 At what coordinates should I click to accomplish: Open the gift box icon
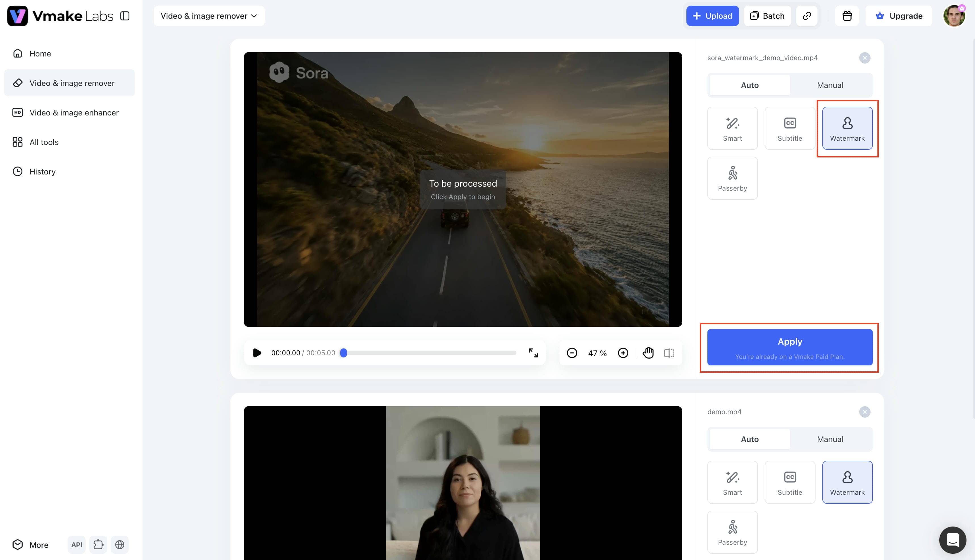[847, 16]
